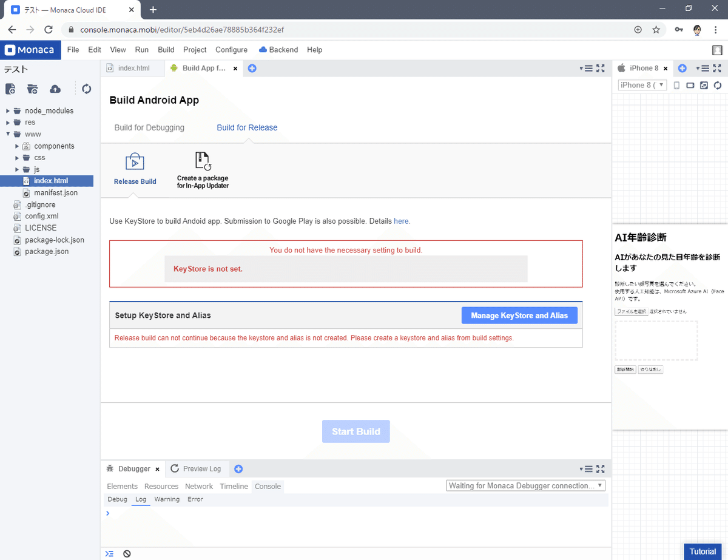
Task: Open the Chrome profile avatar
Action: point(697,29)
